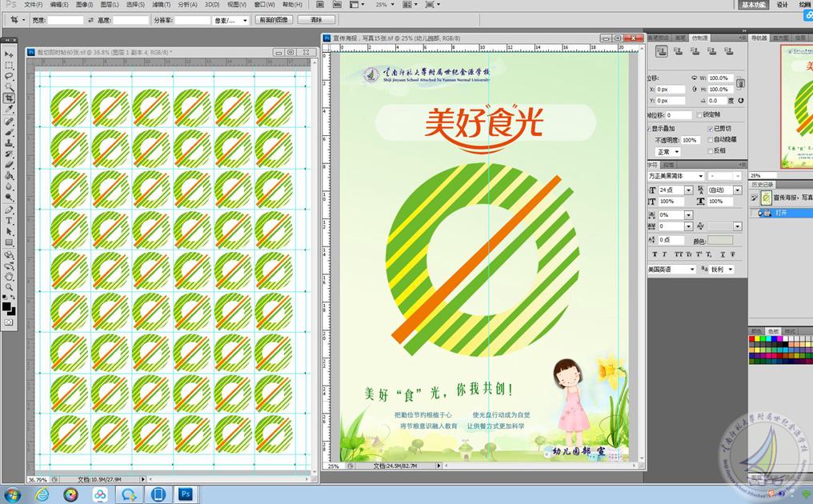Select the Pen tool

[10, 208]
